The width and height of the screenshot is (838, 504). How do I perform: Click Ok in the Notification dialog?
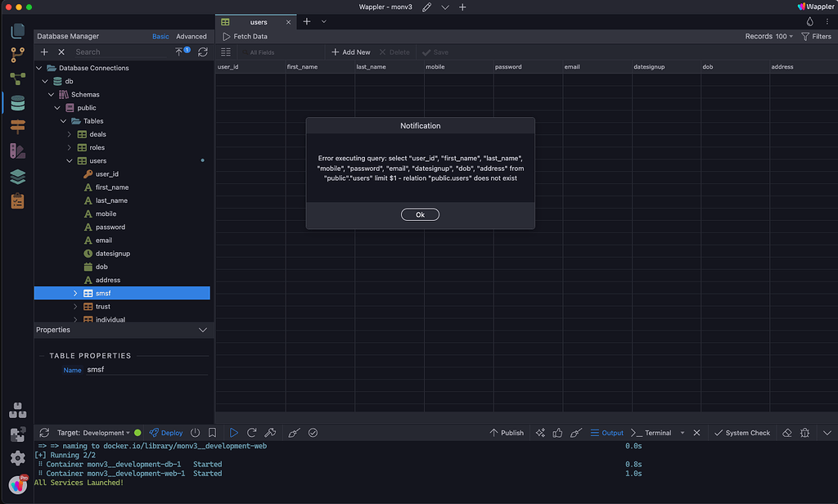click(420, 214)
